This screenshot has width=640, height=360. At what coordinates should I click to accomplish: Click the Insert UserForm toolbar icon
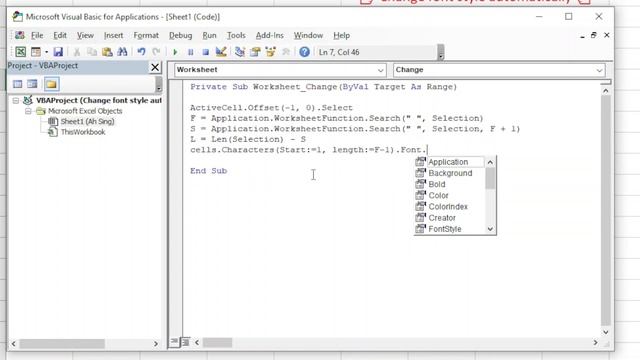36,52
